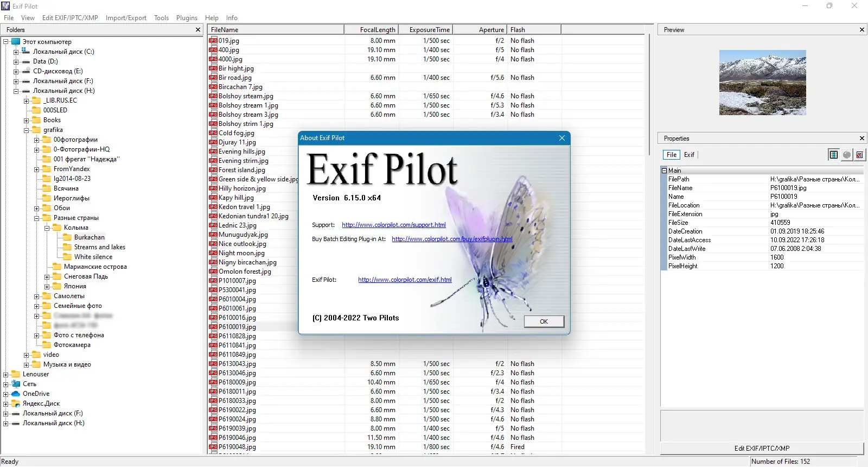Click the Сеть network icon
This screenshot has height=467, width=868.
pos(16,384)
